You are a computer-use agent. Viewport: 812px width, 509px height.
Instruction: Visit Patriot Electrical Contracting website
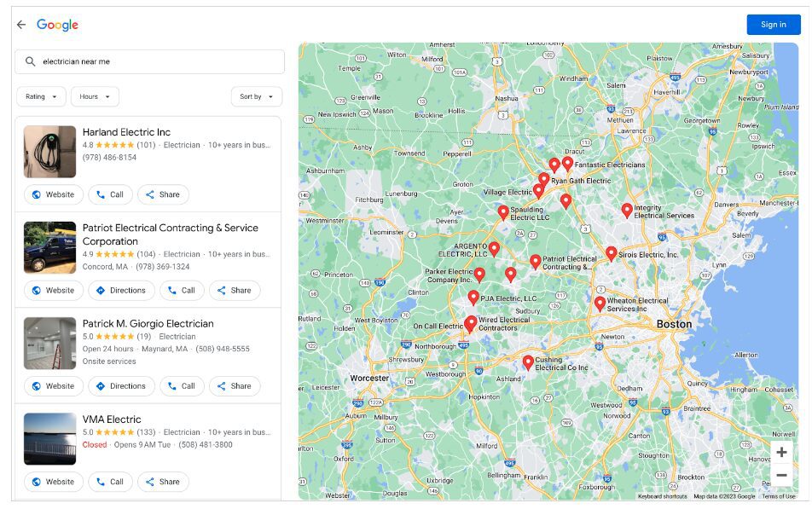(54, 291)
